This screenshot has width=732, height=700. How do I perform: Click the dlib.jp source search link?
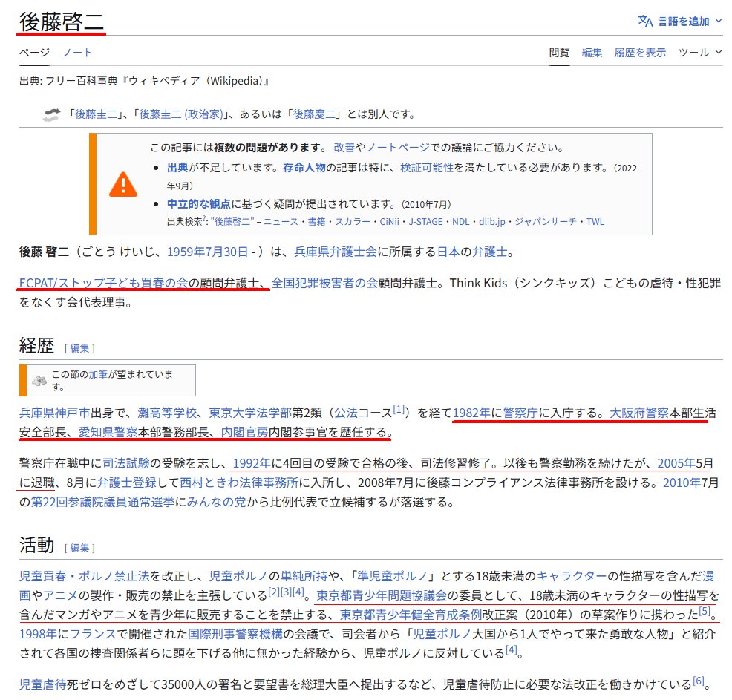(492, 222)
